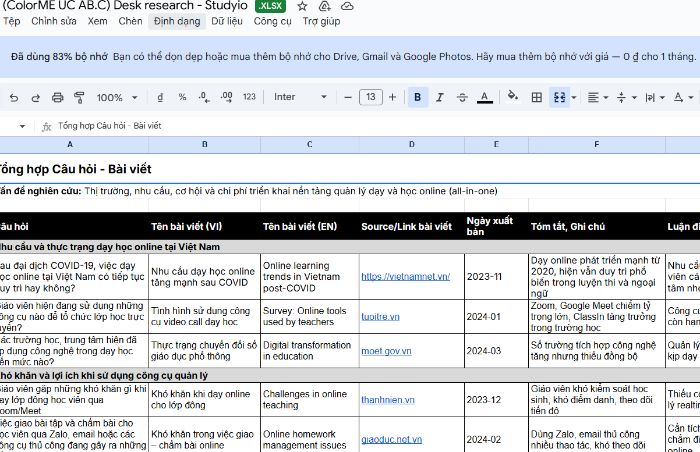Screen dimensions: 700x452
Task: Click the document title text
Action: 125,6
